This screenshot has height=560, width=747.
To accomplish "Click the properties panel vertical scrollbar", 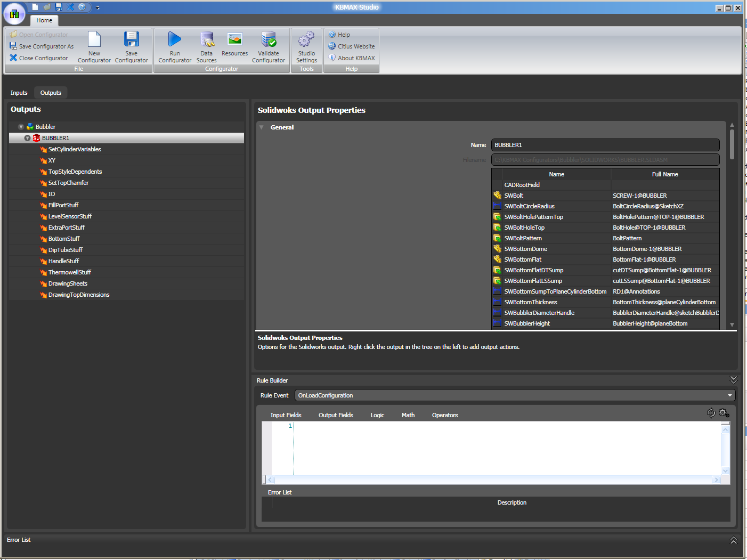I will [x=732, y=144].
